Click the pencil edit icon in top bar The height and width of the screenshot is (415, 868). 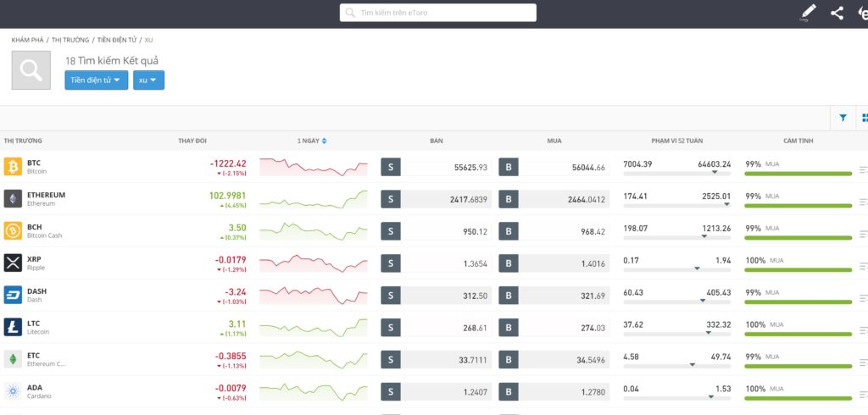click(809, 13)
